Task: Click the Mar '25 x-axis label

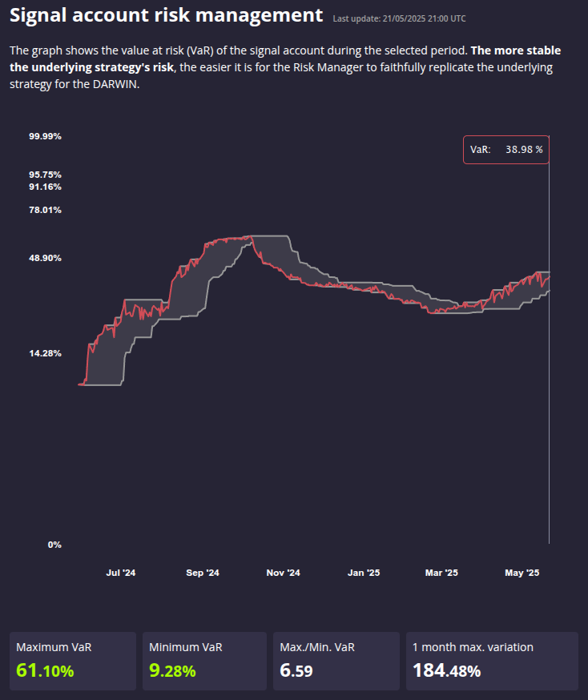Action: point(441,573)
